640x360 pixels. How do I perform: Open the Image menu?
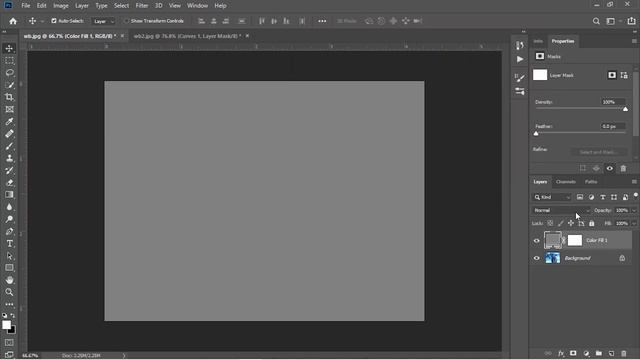(x=61, y=6)
